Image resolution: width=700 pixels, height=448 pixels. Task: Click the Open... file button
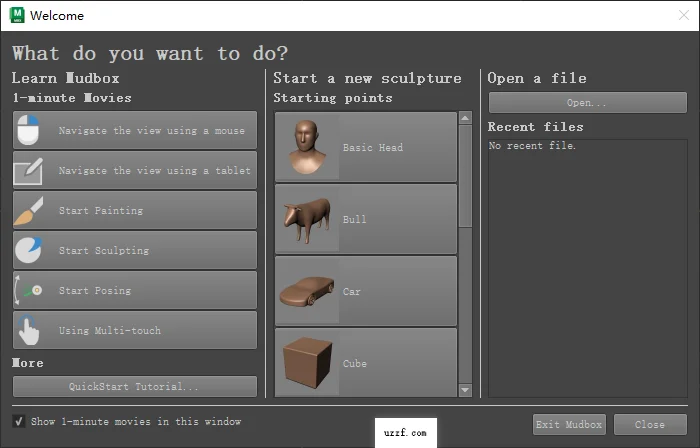tap(588, 103)
